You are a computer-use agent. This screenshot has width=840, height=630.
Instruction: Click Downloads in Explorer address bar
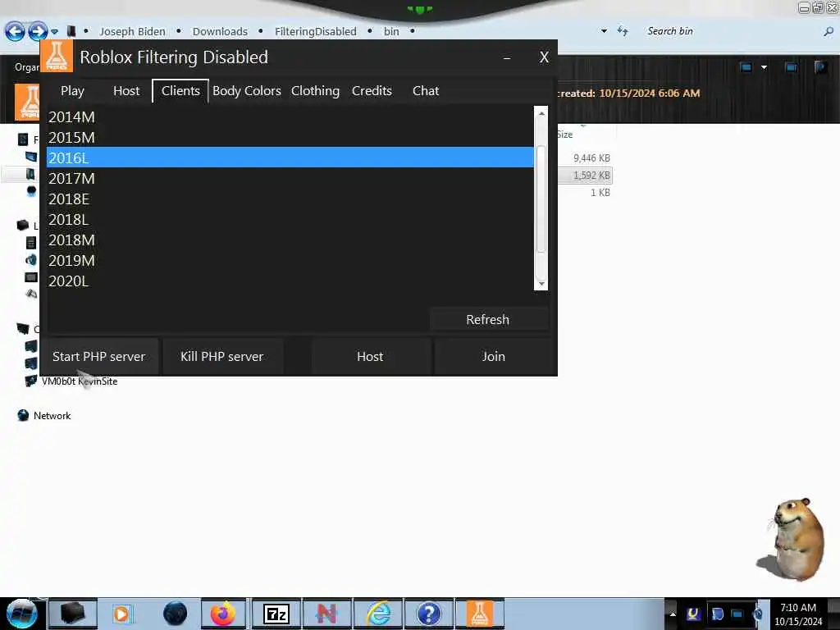[220, 32]
